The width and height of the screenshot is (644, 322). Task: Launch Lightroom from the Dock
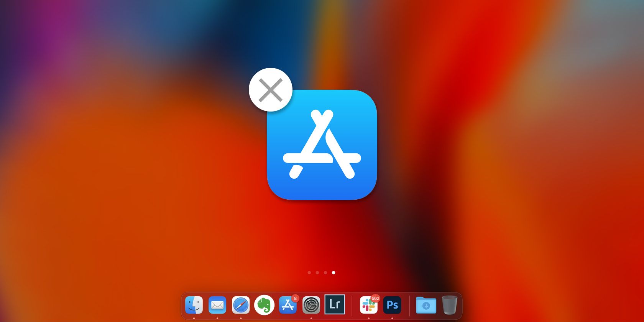tap(335, 304)
